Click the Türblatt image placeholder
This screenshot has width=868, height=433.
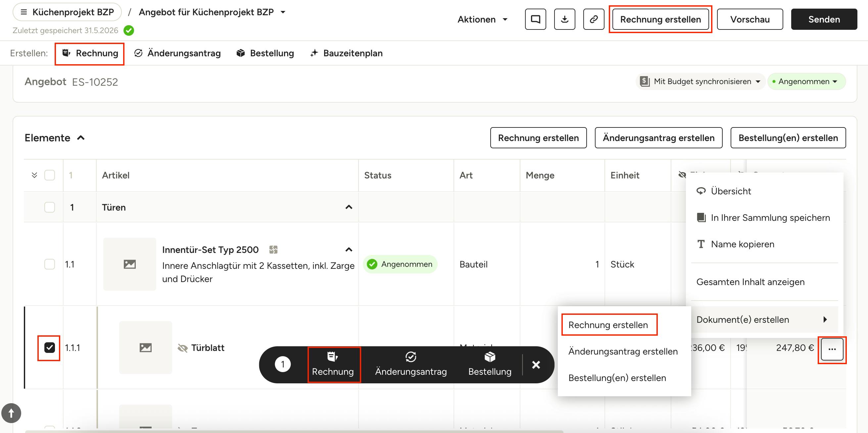pos(146,347)
